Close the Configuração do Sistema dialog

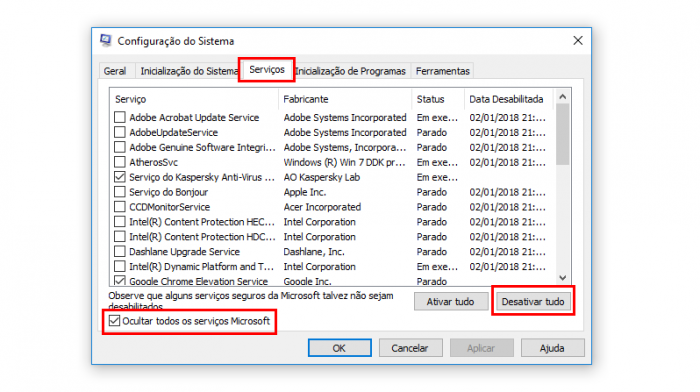[578, 41]
